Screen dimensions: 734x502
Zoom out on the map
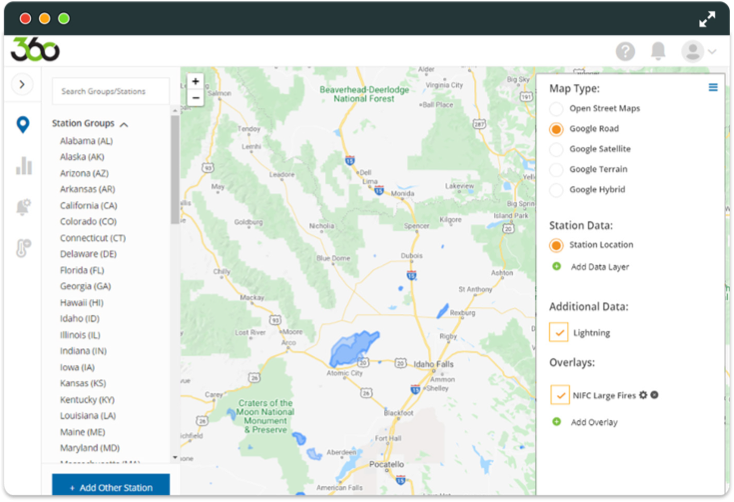[195, 98]
